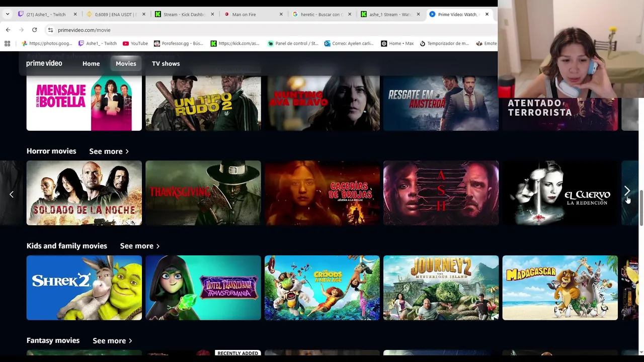644x362 pixels.
Task: Open the Hunting Ava Bravo movie
Action: (322, 103)
